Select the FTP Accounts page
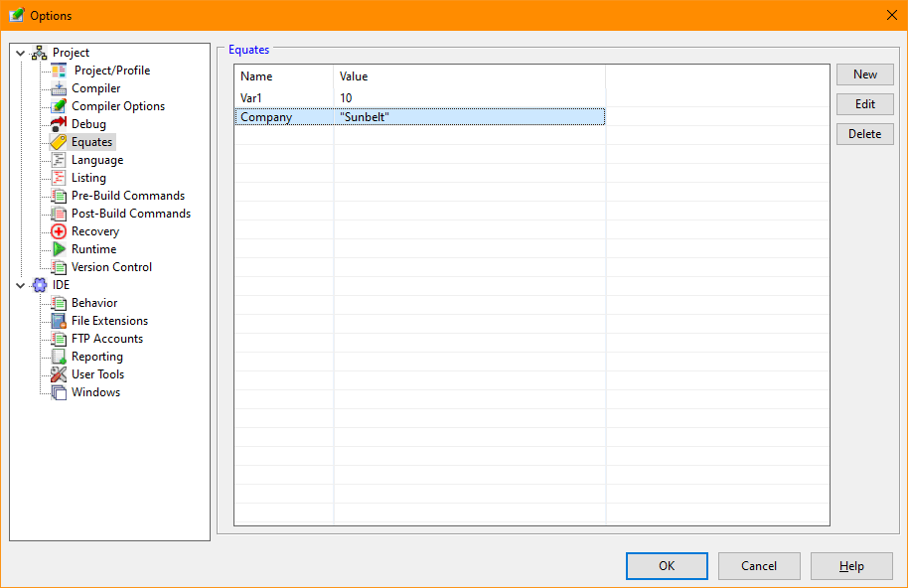The height and width of the screenshot is (588, 908). tap(106, 339)
